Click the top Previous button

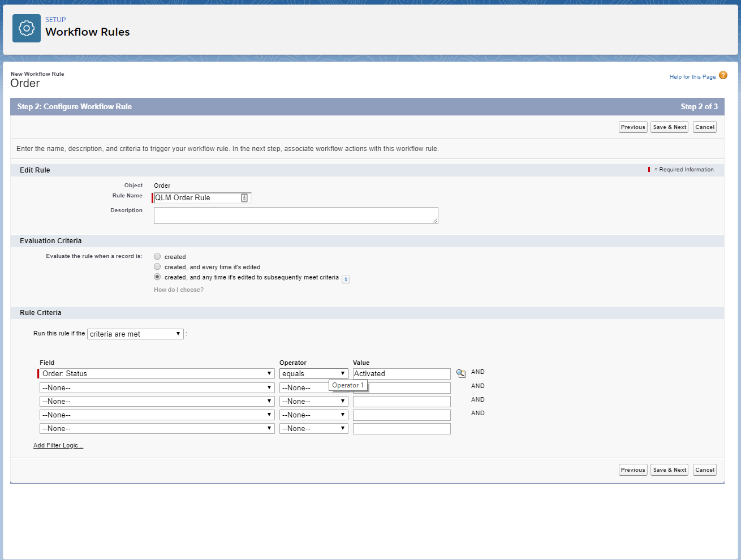[633, 127]
